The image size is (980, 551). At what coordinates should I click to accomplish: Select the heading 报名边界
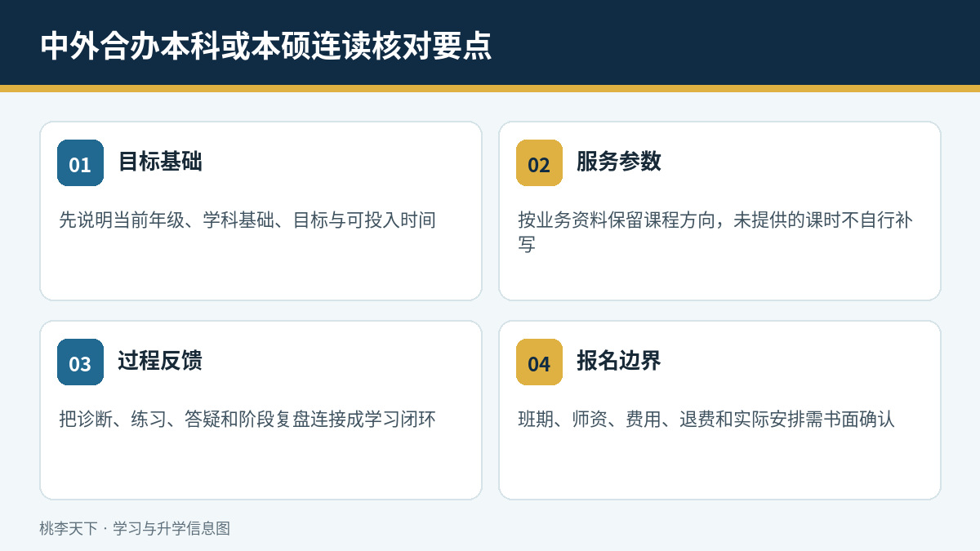[x=619, y=361]
